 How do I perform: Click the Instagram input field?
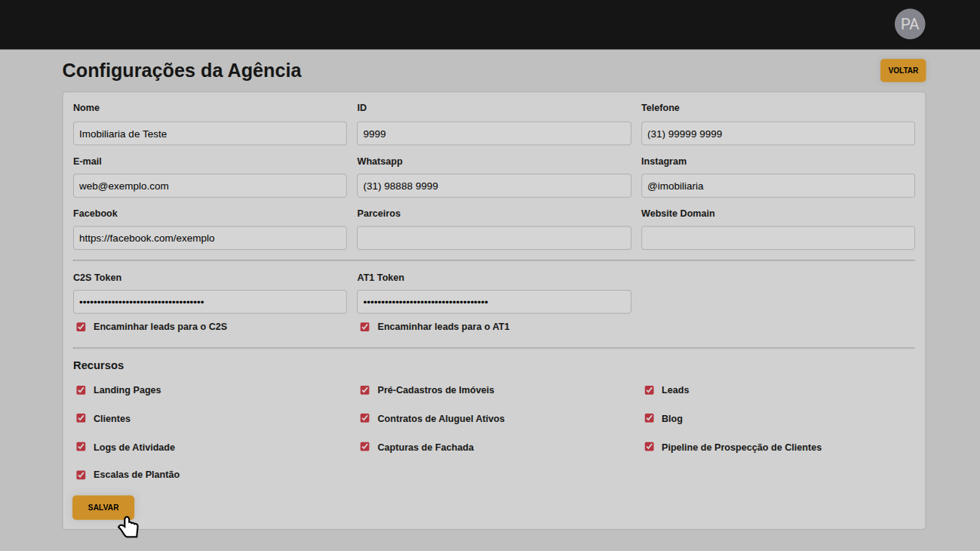click(x=778, y=186)
